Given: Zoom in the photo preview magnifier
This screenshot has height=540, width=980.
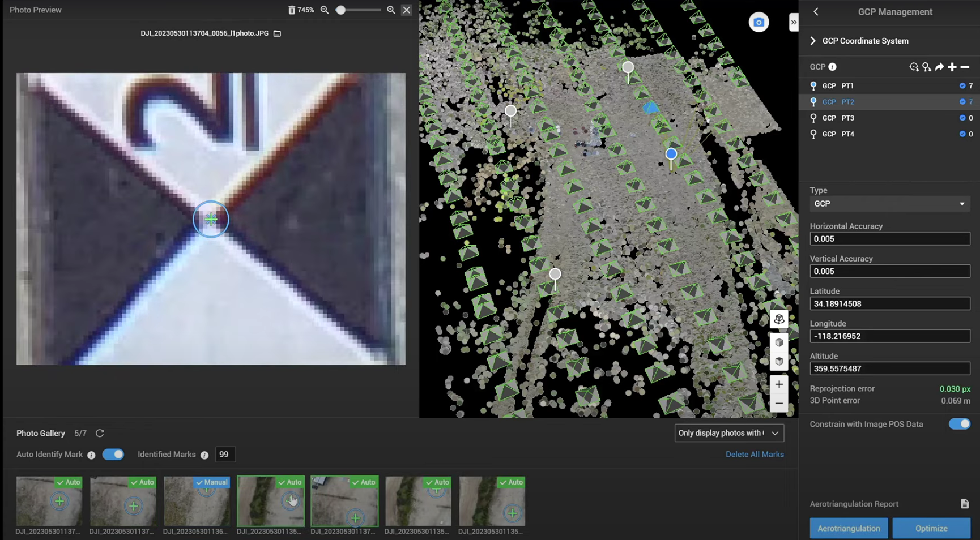Looking at the screenshot, I should click(x=391, y=10).
